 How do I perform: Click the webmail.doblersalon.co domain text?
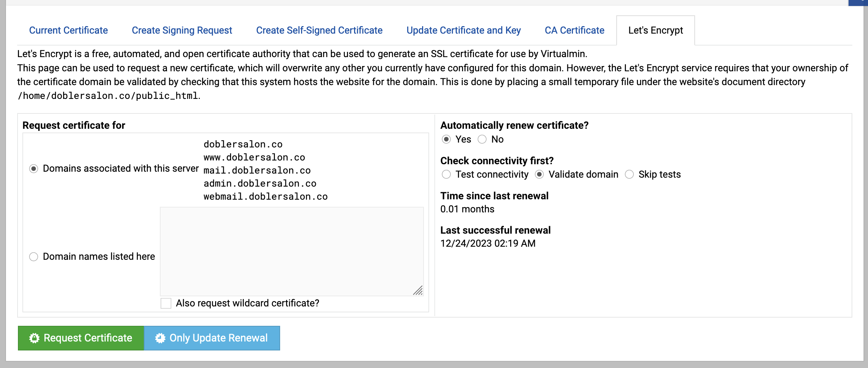pos(266,197)
